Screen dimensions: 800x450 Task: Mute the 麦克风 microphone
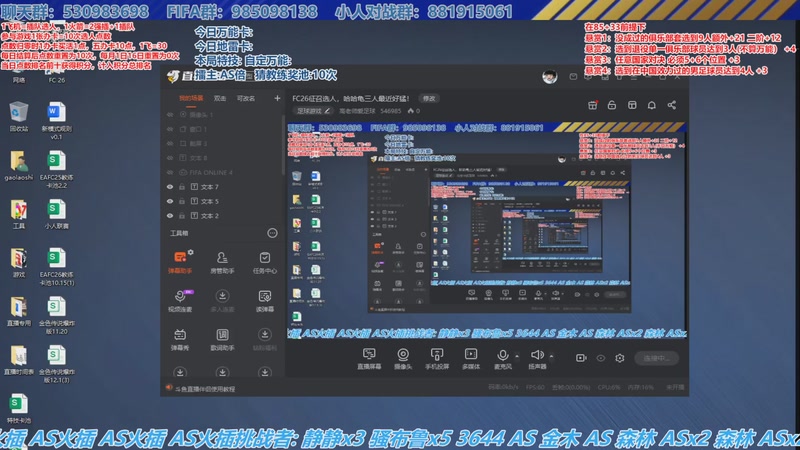click(x=503, y=359)
